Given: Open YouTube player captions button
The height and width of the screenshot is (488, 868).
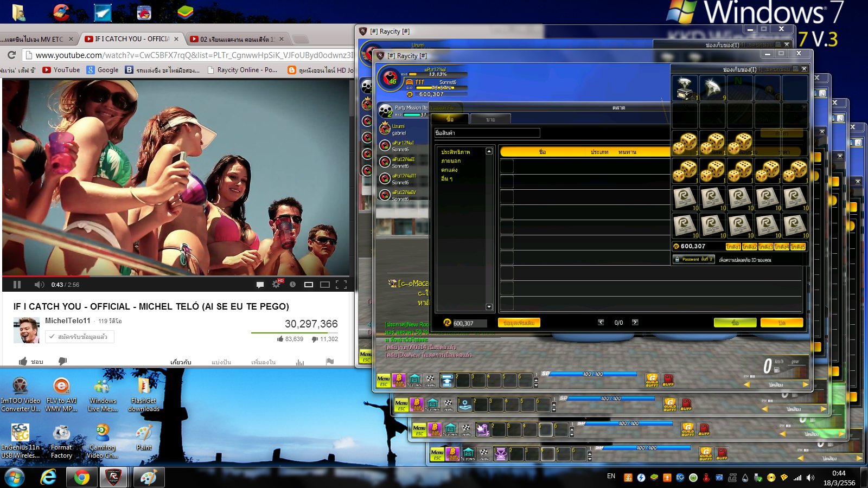Looking at the screenshot, I should coord(260,285).
